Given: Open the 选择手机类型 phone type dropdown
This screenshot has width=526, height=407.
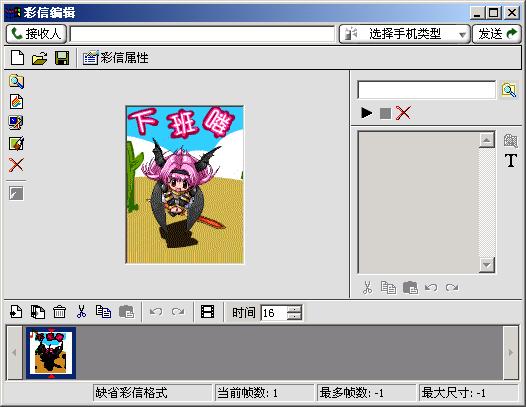Looking at the screenshot, I should (405, 34).
